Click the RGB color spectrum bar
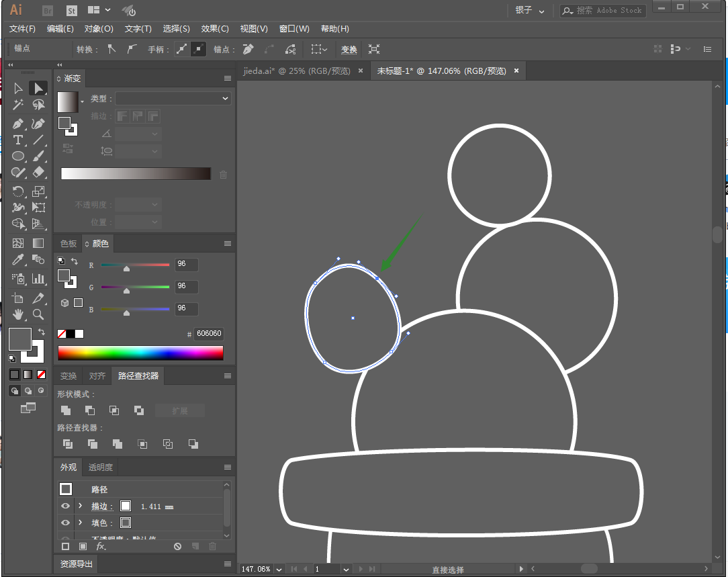This screenshot has height=577, width=728. point(140,353)
